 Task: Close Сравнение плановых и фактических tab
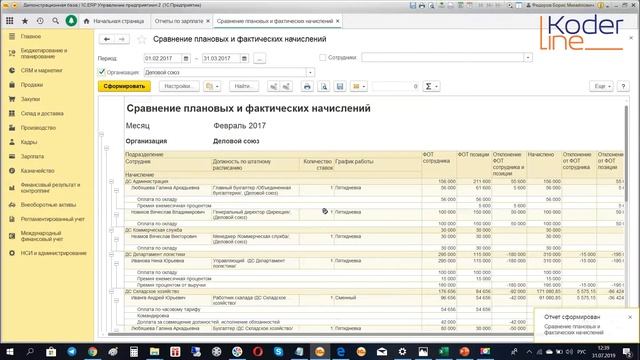click(338, 21)
